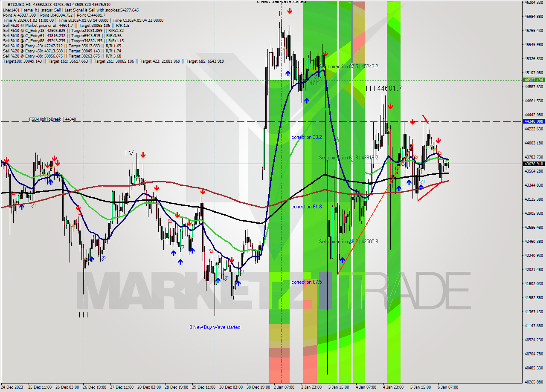Click the 45545.980 price axis value

[534, 45]
